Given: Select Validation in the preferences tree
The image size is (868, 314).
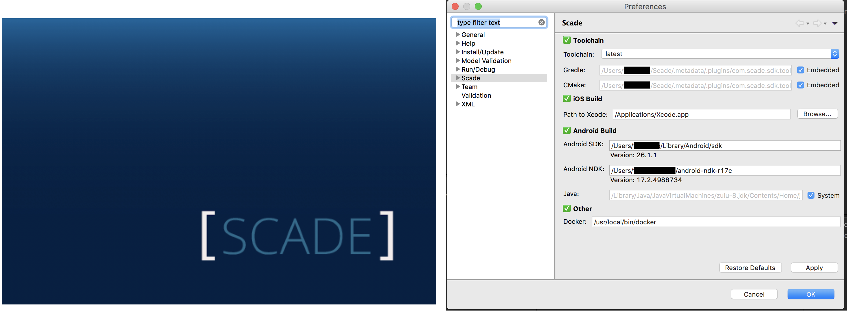Looking at the screenshot, I should pos(476,96).
